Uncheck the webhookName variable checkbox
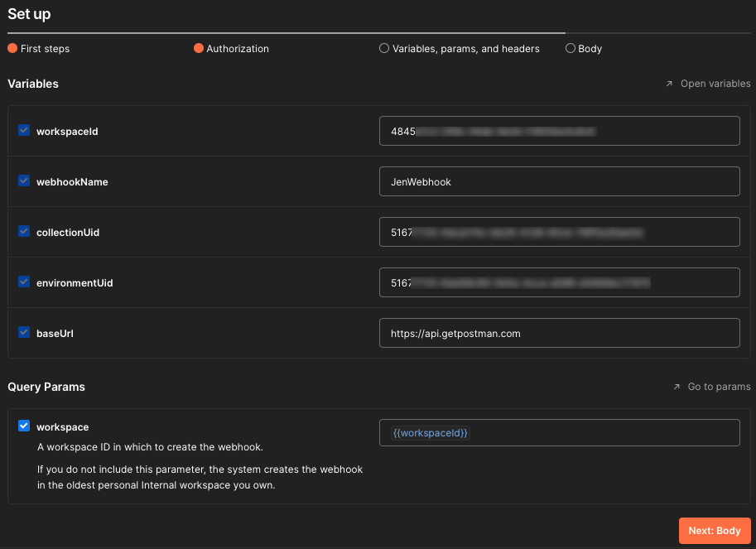Viewport: 756px width, 549px height. 24,181
